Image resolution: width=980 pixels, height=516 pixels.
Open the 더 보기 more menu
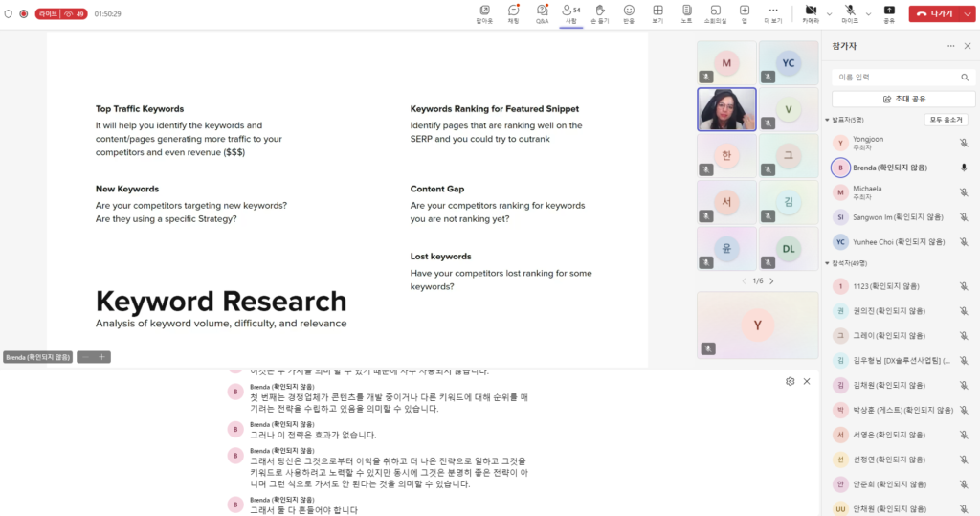[773, 13]
